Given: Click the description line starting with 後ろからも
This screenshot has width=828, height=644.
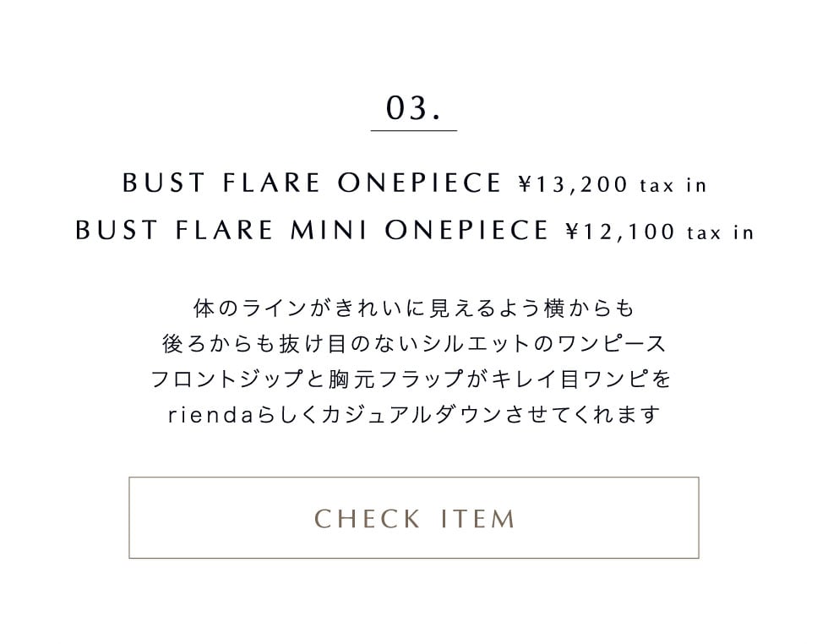Looking at the screenshot, I should 414,343.
